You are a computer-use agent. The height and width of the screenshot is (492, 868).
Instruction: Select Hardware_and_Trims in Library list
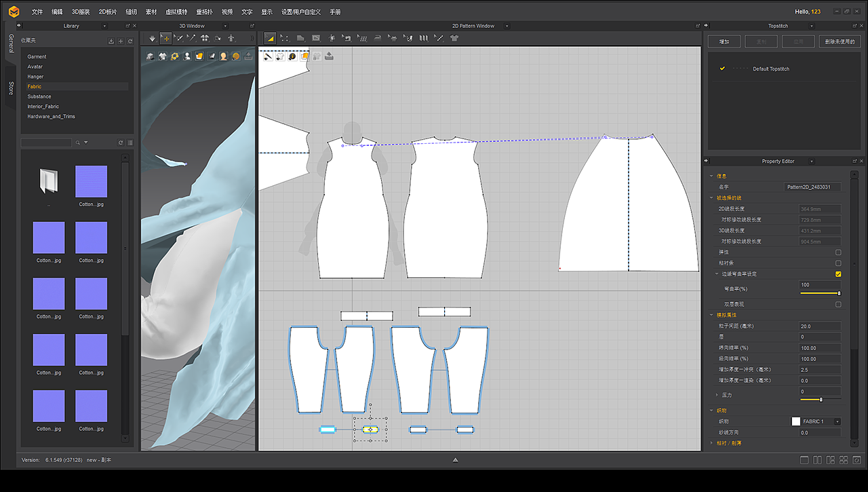[x=51, y=117]
